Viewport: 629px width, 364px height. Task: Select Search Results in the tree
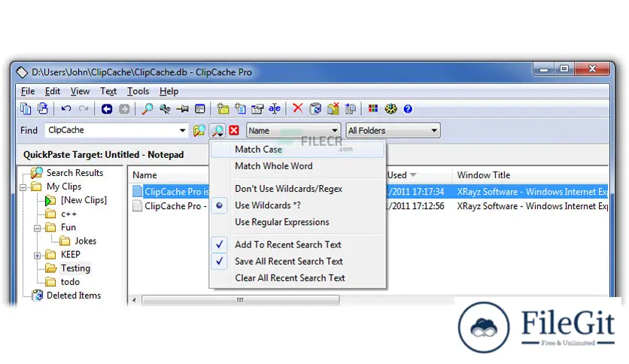(74, 173)
